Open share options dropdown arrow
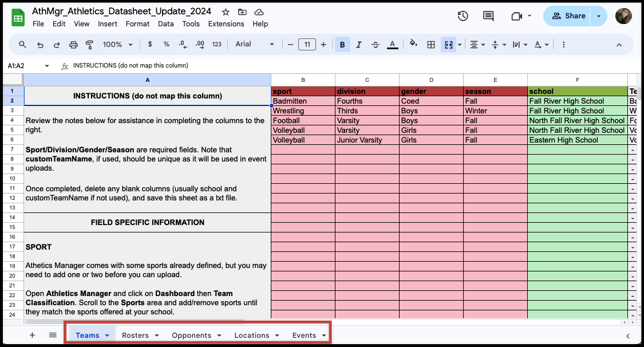This screenshot has height=347, width=644. [599, 16]
